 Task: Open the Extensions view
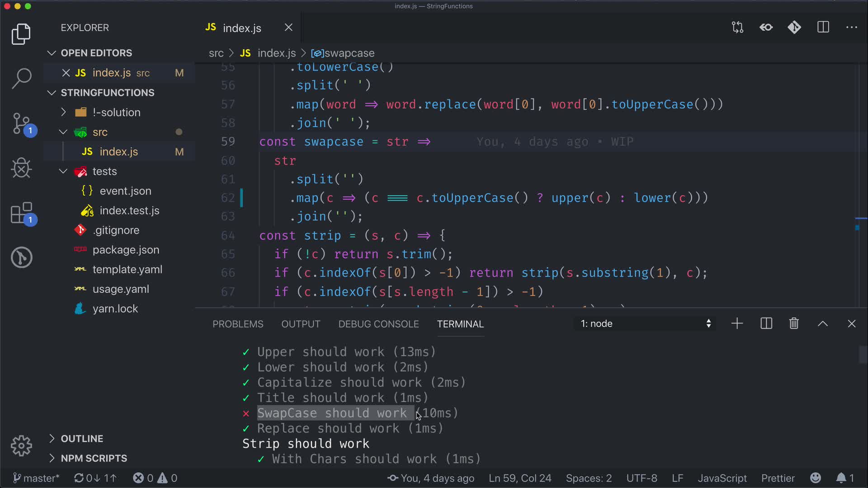coord(21,213)
